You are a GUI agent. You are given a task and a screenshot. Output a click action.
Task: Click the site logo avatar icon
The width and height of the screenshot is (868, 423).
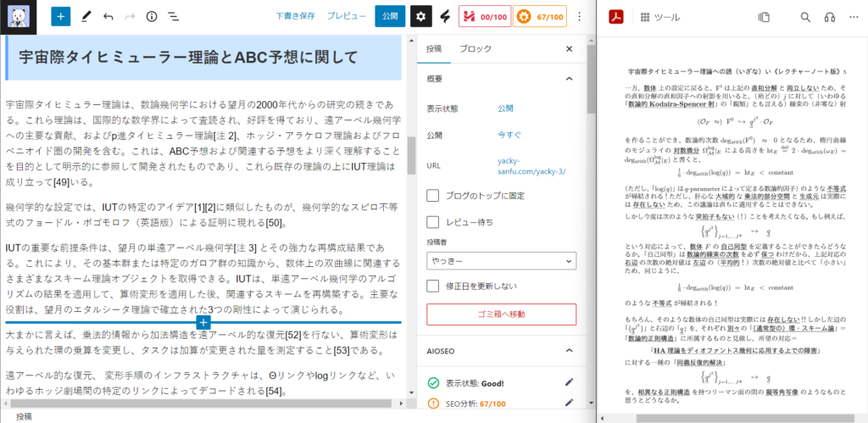tap(19, 17)
